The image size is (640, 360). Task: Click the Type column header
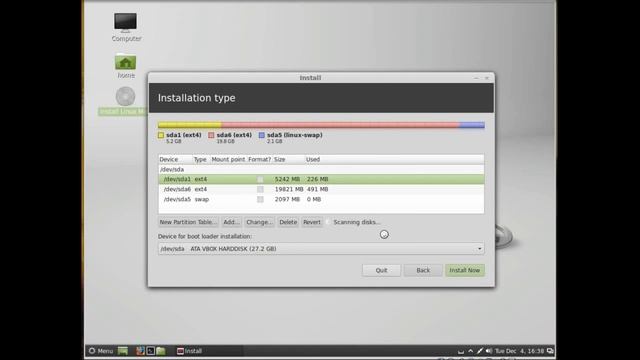click(200, 159)
